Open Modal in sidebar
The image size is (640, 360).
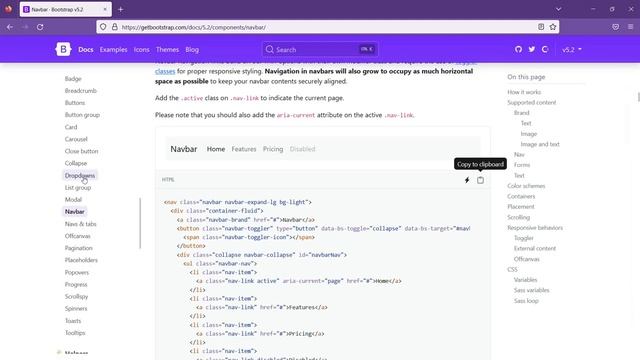[73, 200]
